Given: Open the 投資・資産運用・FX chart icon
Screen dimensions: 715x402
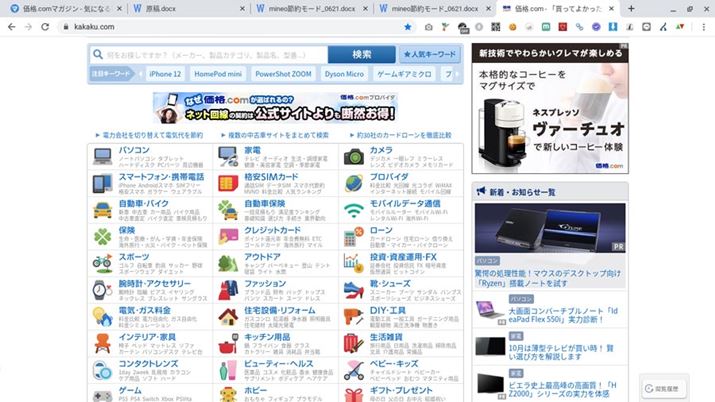Looking at the screenshot, I should pyautogui.click(x=354, y=263).
